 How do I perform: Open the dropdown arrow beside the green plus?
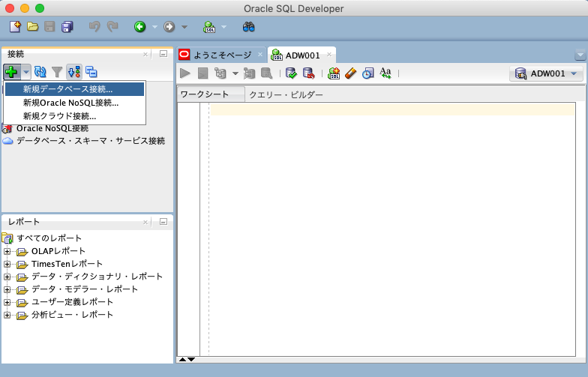[26, 72]
